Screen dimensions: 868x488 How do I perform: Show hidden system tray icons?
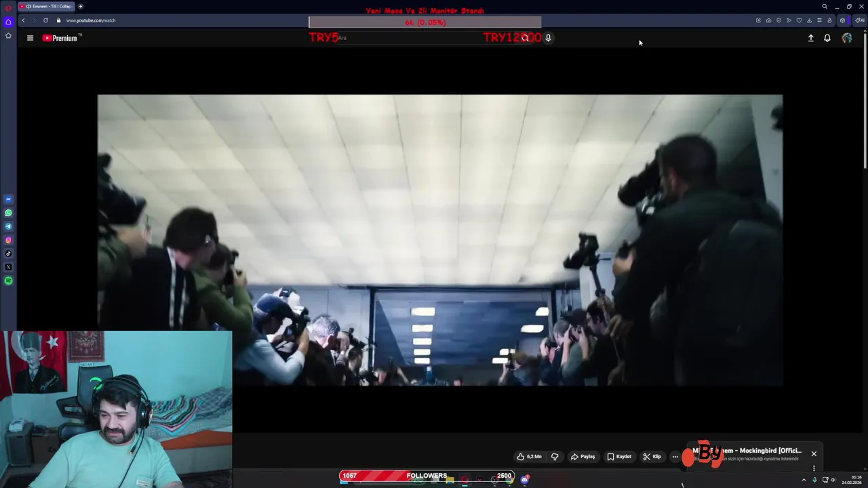click(804, 480)
